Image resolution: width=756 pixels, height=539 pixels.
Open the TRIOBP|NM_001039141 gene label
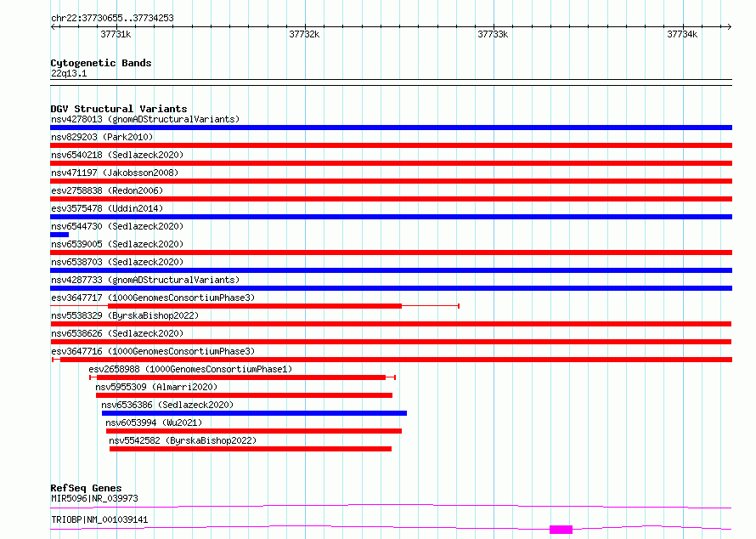99,519
